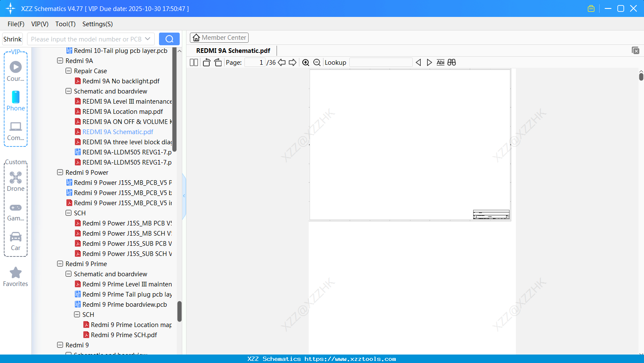Zoom out of the schematic

point(317,63)
